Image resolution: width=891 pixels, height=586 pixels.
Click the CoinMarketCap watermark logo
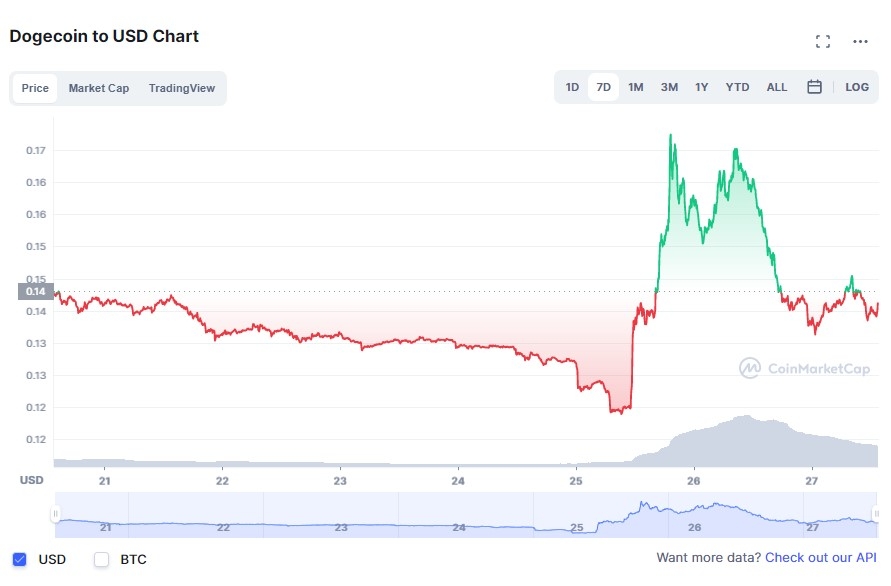[x=804, y=368]
